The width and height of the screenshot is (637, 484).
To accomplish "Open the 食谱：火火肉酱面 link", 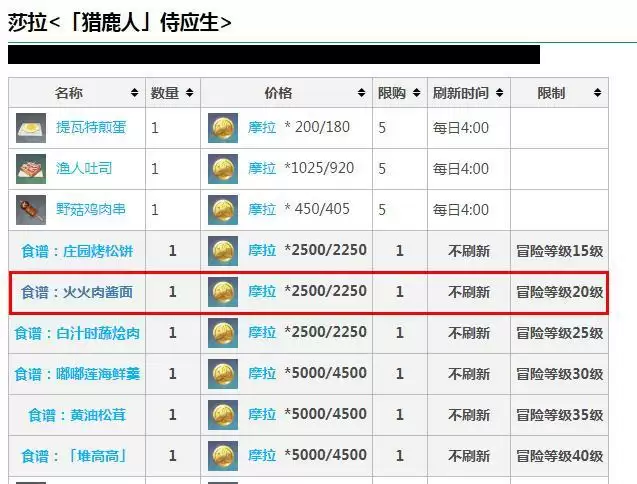I will [77, 292].
